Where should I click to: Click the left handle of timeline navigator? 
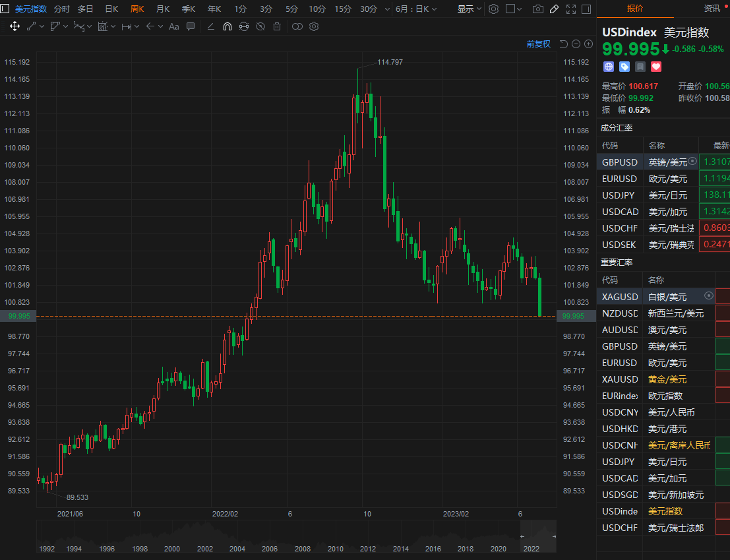(x=522, y=537)
